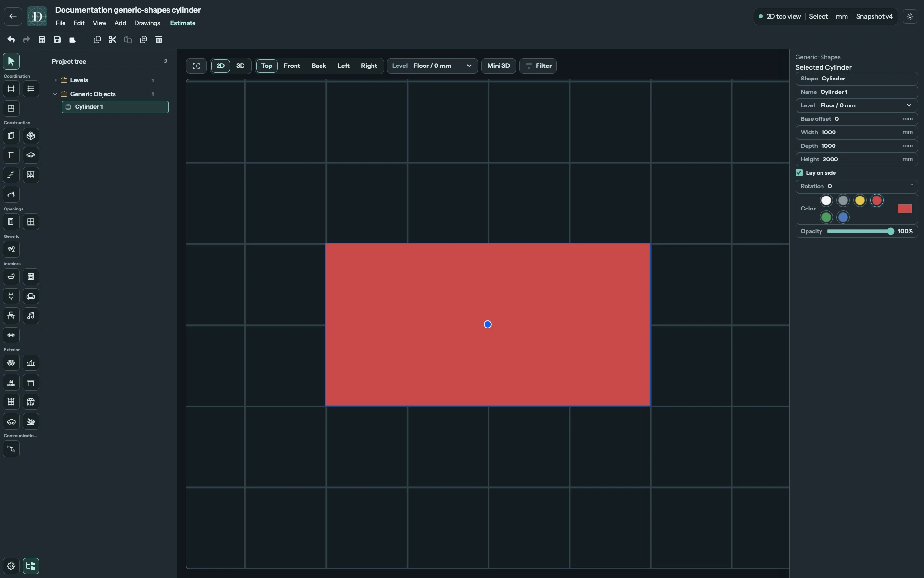Select the music note tool
This screenshot has width=924, height=578.
[x=31, y=316]
